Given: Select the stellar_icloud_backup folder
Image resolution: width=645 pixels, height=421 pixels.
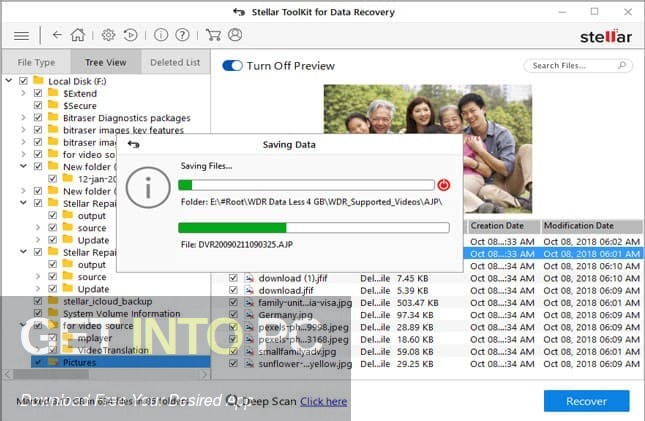Looking at the screenshot, I should (107, 301).
